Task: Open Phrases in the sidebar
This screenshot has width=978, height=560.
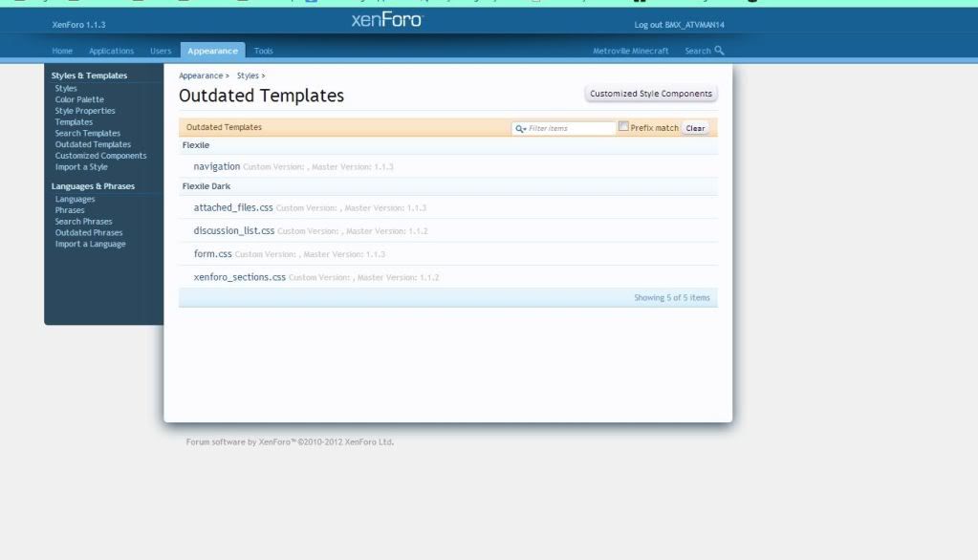Action: (69, 211)
